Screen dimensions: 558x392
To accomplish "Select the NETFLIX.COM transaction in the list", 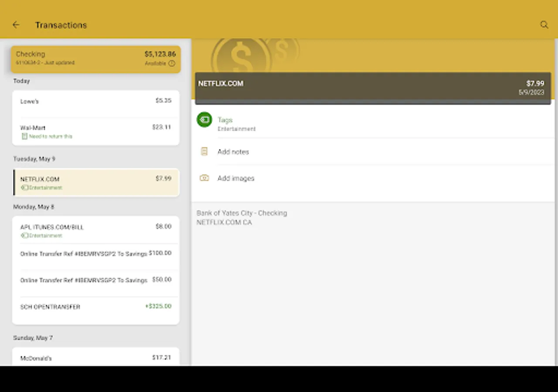I will (x=96, y=182).
